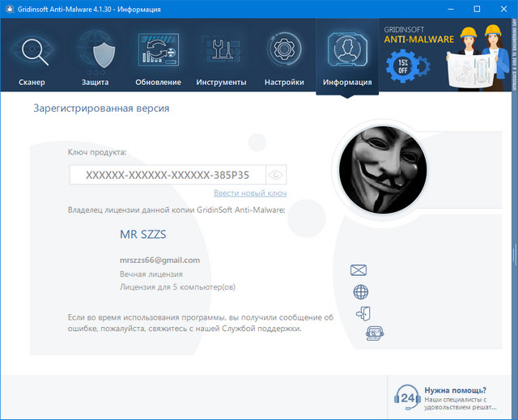
Task: Click the globe website icon
Action: tap(361, 292)
